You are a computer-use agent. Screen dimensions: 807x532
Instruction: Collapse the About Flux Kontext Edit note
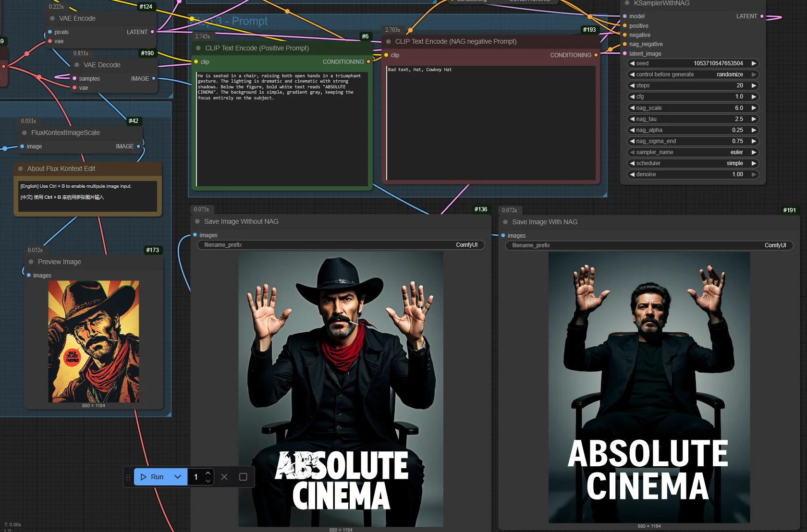click(x=20, y=169)
